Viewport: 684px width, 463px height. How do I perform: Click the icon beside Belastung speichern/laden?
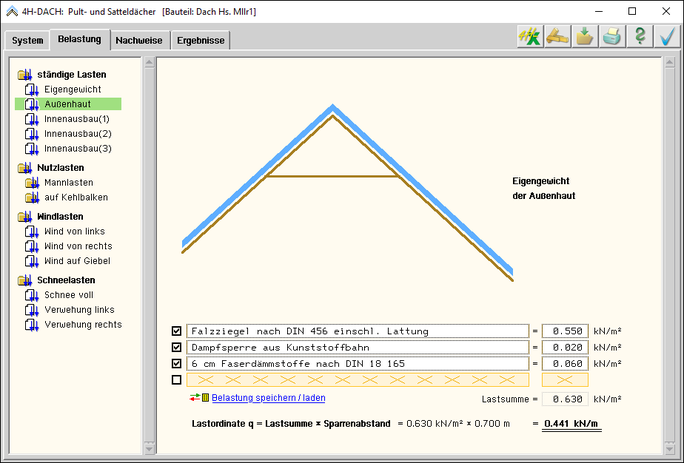point(199,398)
